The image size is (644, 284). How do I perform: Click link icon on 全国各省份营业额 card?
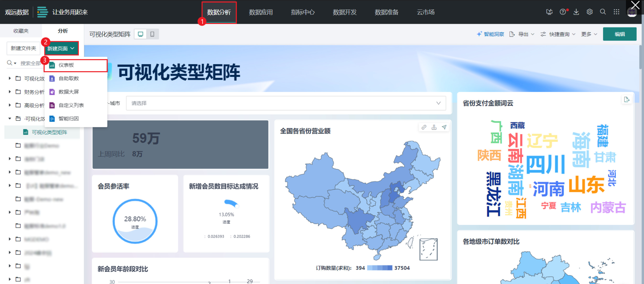424,127
